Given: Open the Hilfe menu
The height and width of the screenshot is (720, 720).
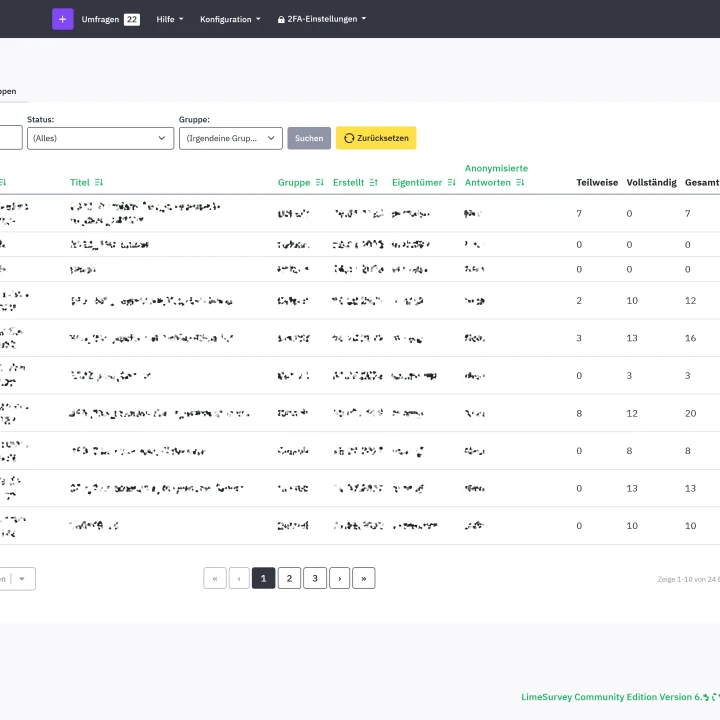Looking at the screenshot, I should pyautogui.click(x=169, y=19).
